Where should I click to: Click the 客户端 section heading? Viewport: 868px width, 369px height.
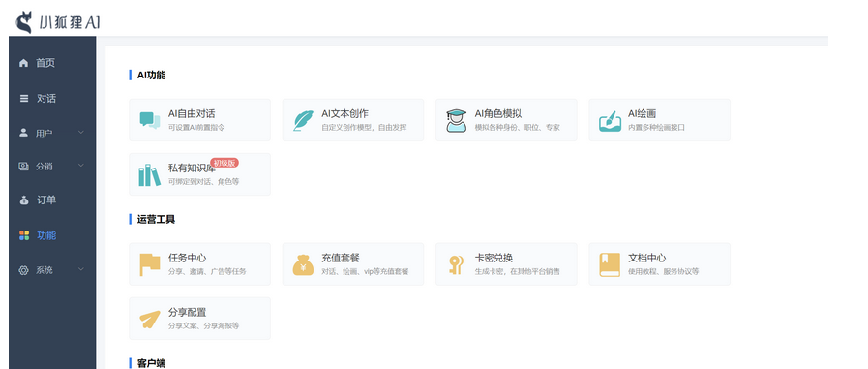tap(151, 363)
